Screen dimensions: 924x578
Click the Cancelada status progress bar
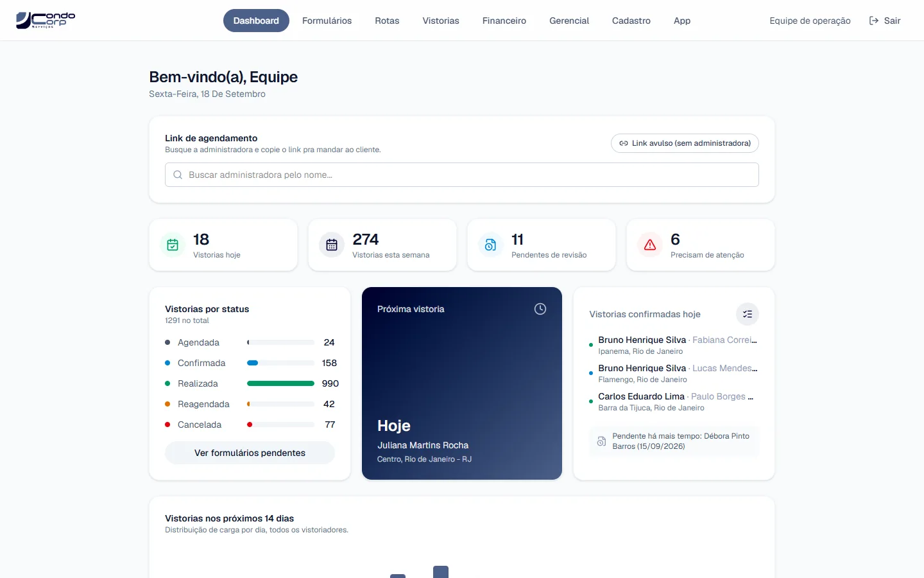280,425
